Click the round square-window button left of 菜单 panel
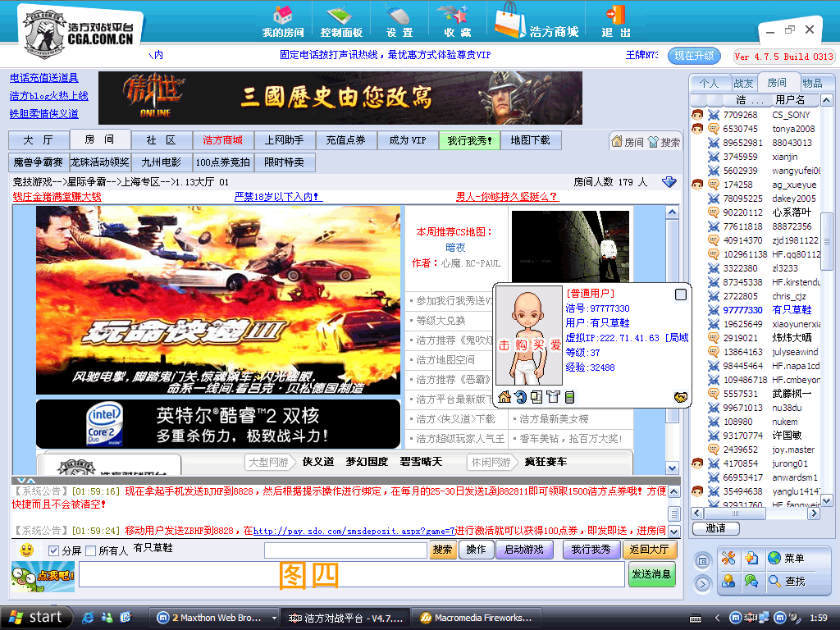The width and height of the screenshot is (840, 630). tap(703, 561)
